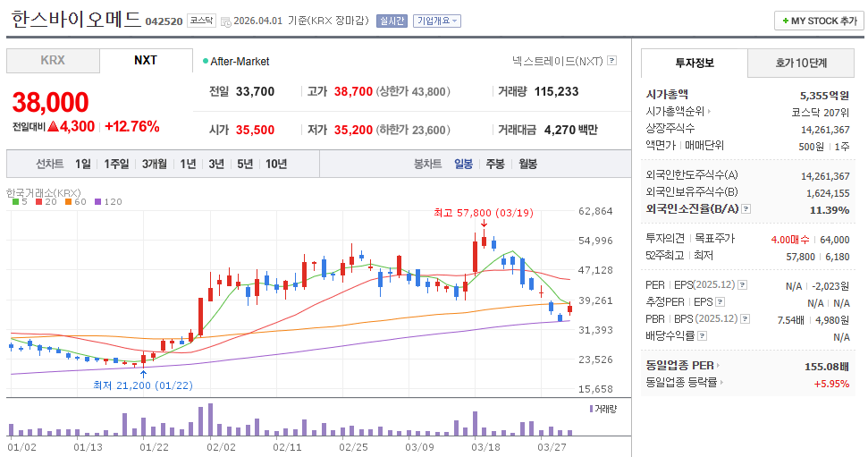Expand the 시가총액순위 arrow link
The width and height of the screenshot is (868, 457).
709,111
